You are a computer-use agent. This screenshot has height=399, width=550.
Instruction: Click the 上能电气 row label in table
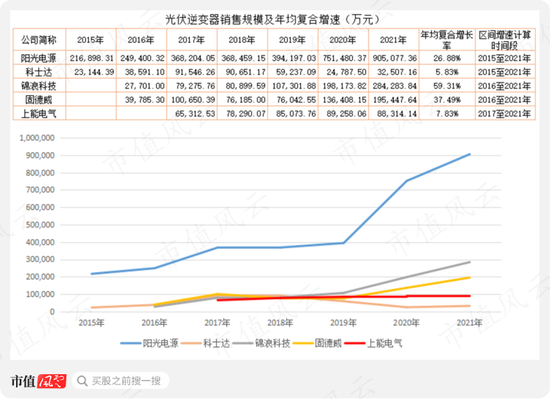(39, 114)
